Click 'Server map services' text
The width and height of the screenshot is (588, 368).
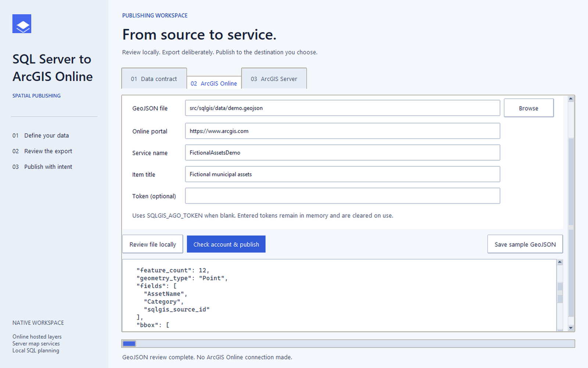[36, 343]
